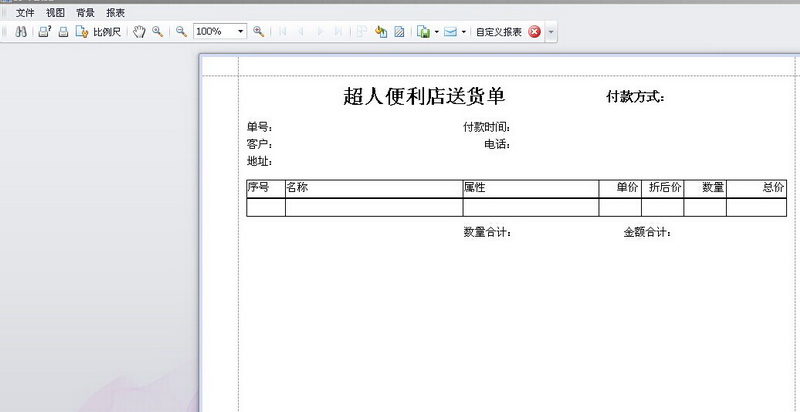Expand the toolbar options arrow
This screenshot has width=800, height=412.
point(551,32)
